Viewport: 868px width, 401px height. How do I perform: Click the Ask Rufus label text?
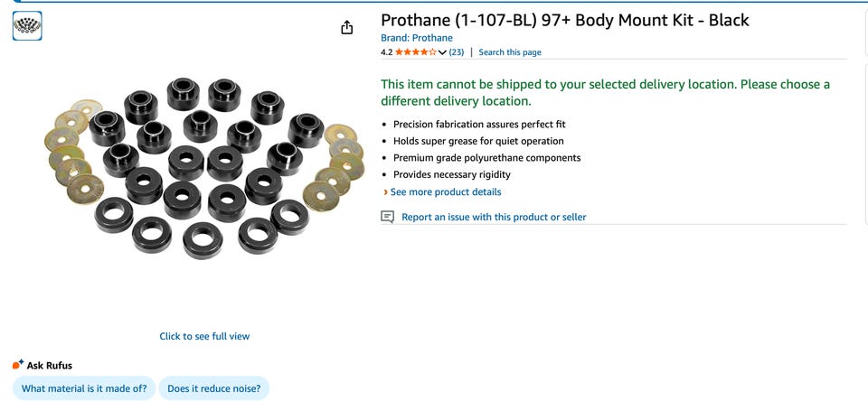coord(50,365)
